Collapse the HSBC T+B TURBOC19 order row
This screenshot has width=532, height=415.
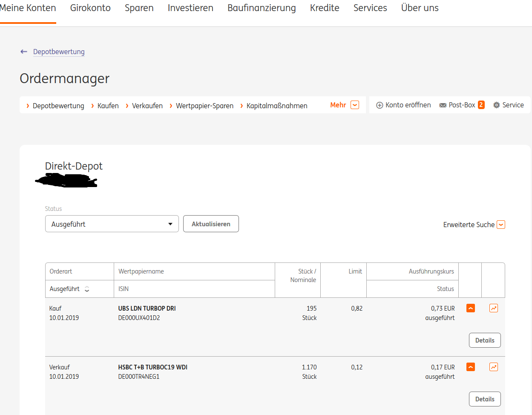(471, 367)
